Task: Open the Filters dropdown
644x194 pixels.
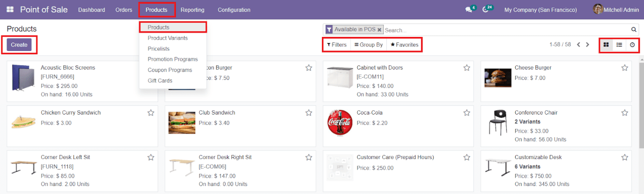Action: [336, 45]
